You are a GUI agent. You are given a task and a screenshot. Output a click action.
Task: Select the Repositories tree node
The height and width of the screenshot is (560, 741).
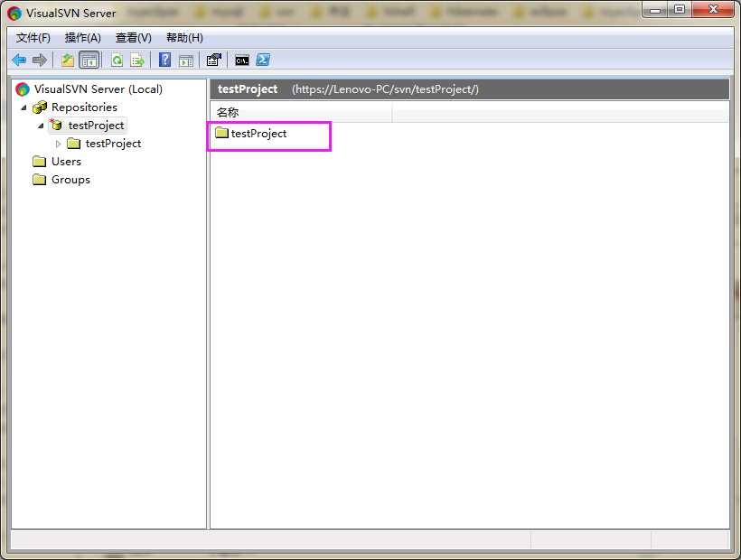pos(84,107)
